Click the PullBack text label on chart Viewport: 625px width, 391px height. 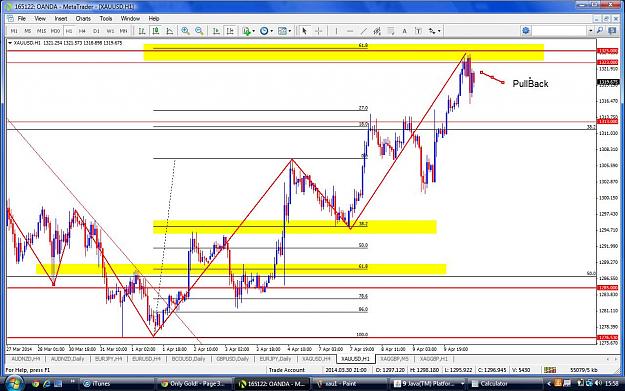coord(530,84)
